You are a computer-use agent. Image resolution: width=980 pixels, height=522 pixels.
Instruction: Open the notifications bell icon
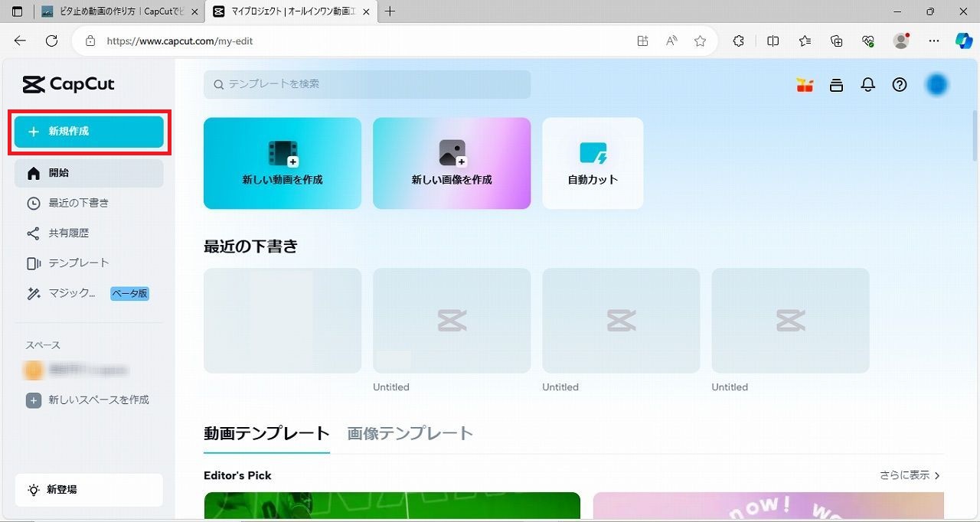(x=867, y=85)
